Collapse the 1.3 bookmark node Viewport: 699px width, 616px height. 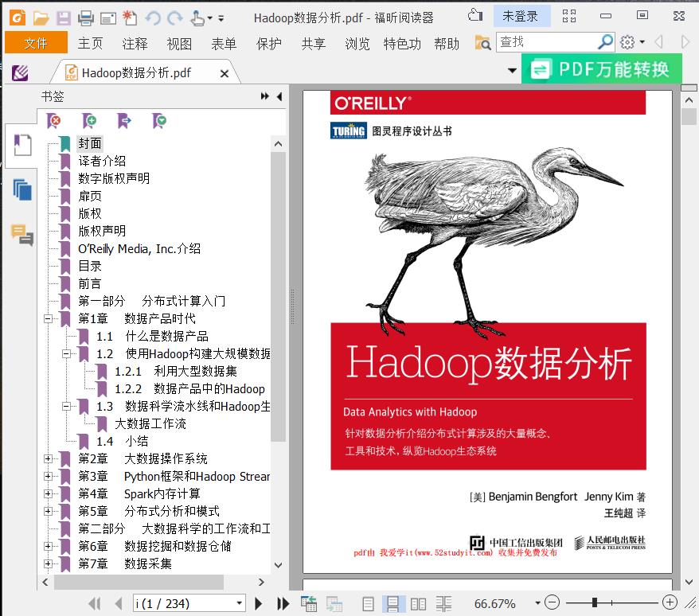pyautogui.click(x=66, y=407)
